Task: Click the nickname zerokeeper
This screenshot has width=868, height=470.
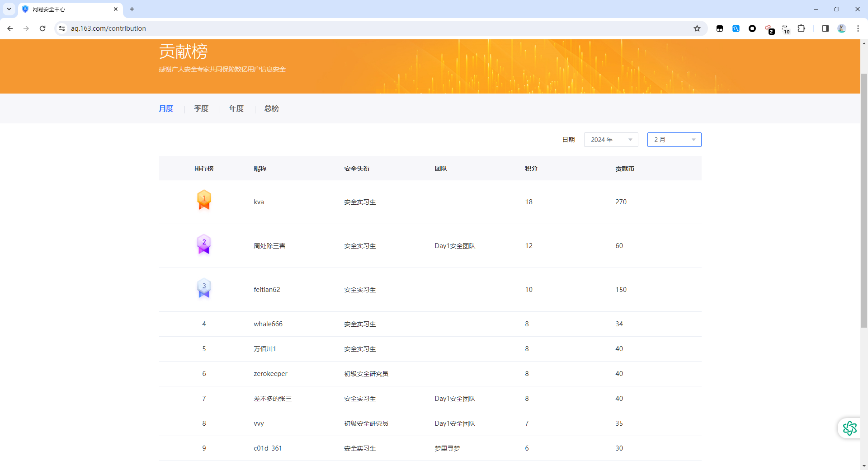Action: coord(270,374)
